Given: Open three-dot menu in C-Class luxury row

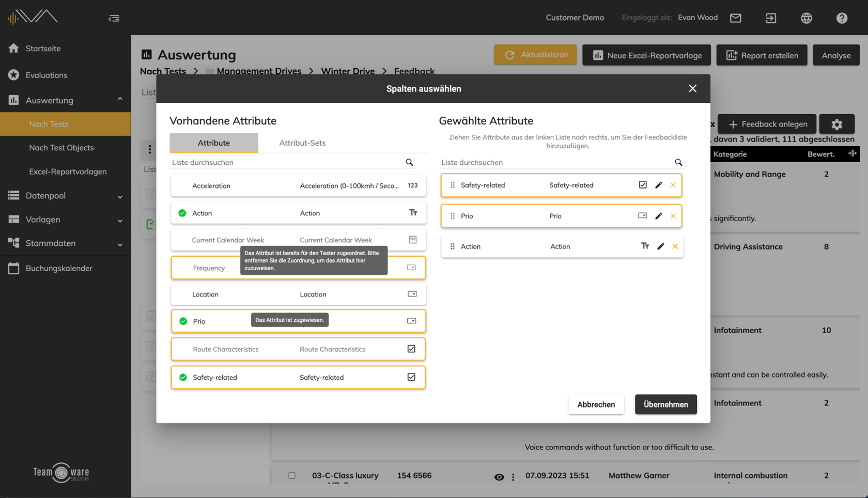Looking at the screenshot, I should coord(513,477).
